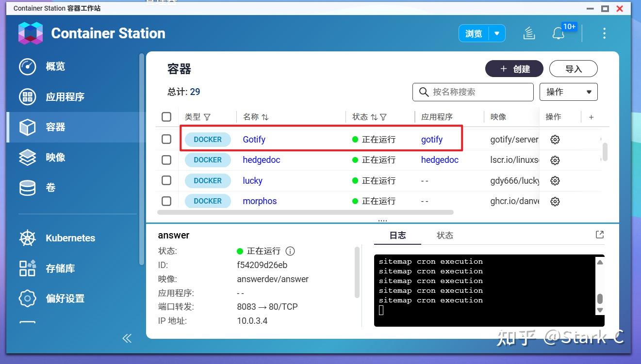Click the 创建 create button
The height and width of the screenshot is (364, 641).
pyautogui.click(x=514, y=68)
